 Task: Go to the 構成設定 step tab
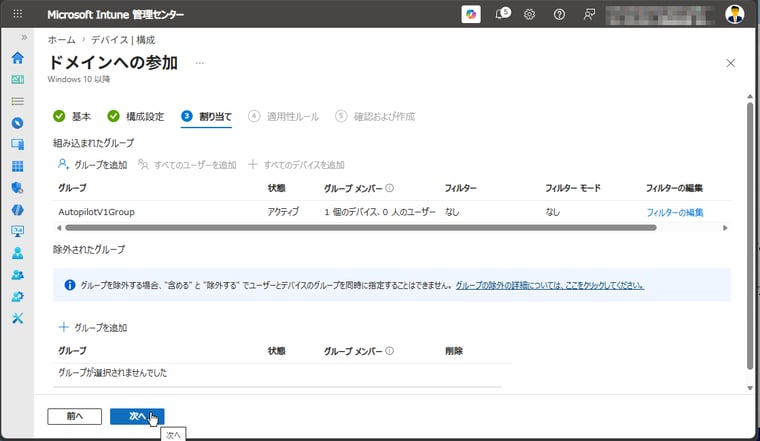(136, 116)
